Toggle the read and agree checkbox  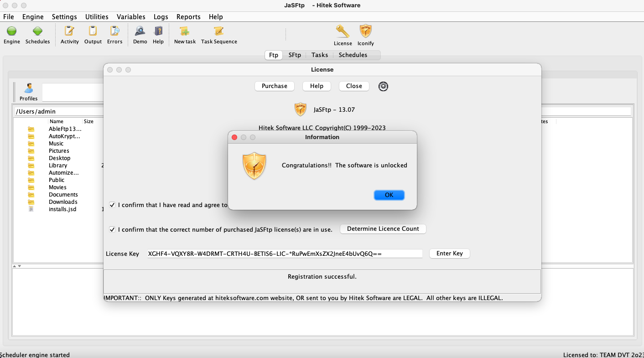pyautogui.click(x=112, y=205)
